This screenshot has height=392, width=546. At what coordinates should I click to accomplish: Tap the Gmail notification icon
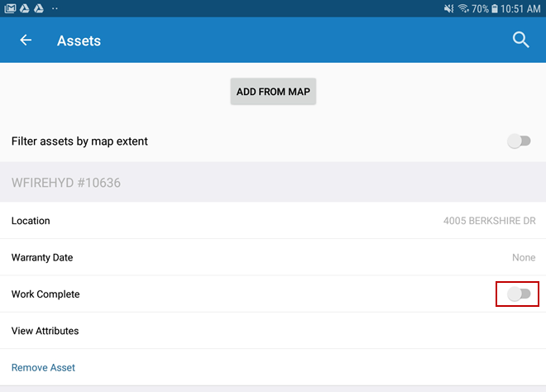tap(10, 8)
